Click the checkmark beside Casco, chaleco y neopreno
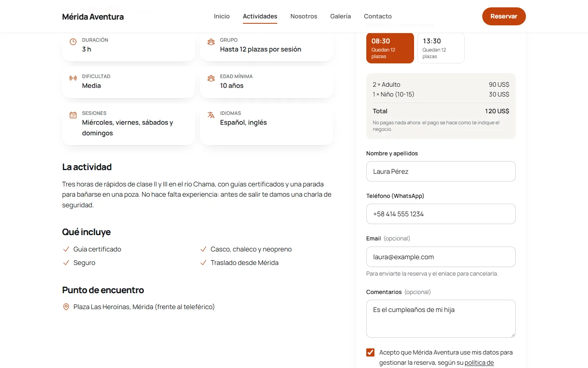The width and height of the screenshot is (588, 368). click(203, 249)
